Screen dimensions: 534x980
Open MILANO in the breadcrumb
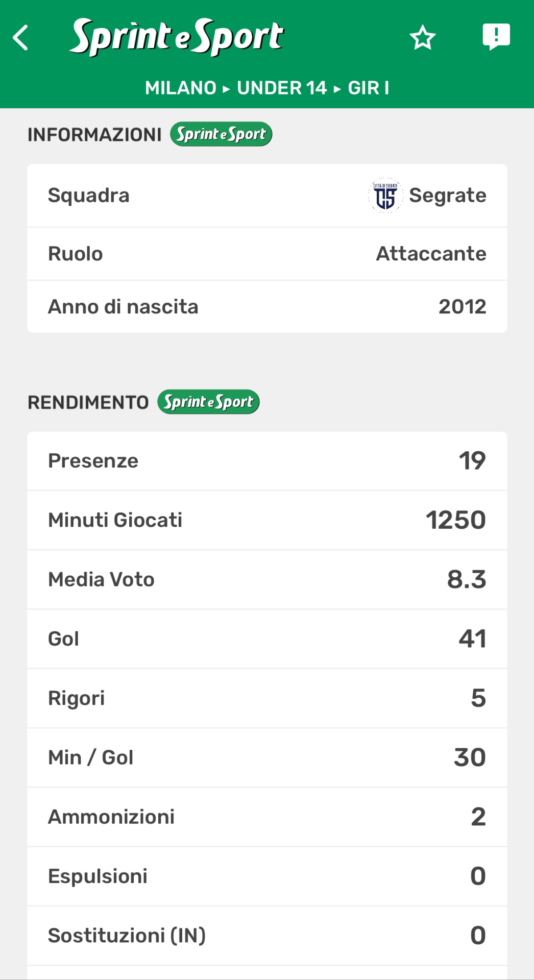181,88
